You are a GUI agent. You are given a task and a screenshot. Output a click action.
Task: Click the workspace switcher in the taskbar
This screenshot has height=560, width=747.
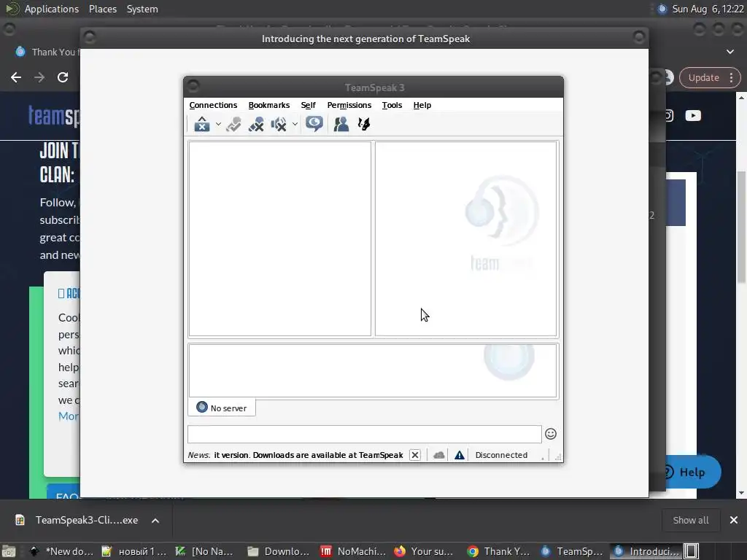click(x=692, y=551)
